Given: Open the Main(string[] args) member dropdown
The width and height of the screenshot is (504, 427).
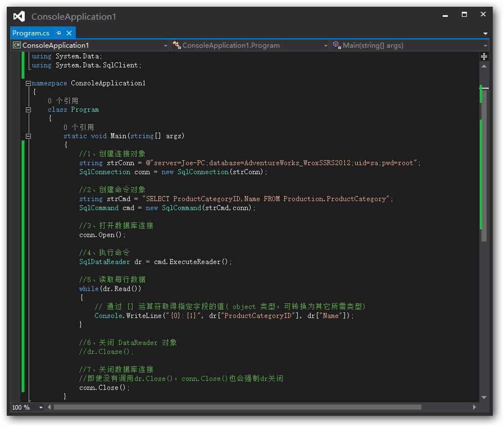Looking at the screenshot, I should point(485,46).
